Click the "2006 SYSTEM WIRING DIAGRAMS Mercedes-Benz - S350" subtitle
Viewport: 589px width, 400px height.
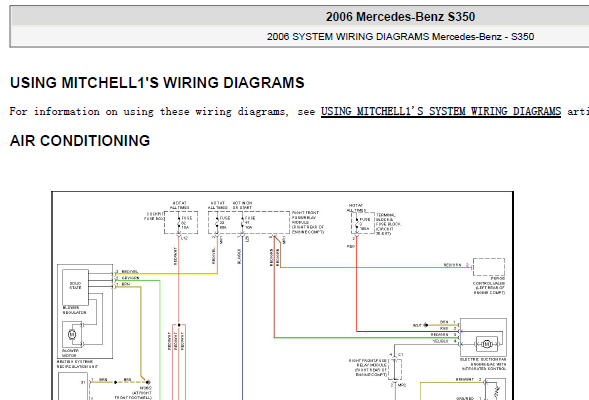[400, 36]
